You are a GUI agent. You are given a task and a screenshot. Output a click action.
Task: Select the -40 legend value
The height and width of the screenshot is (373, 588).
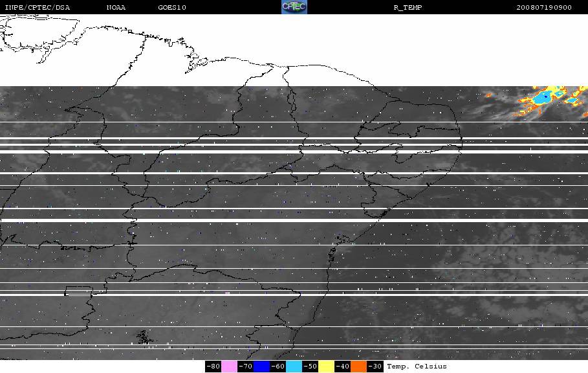[342, 367]
